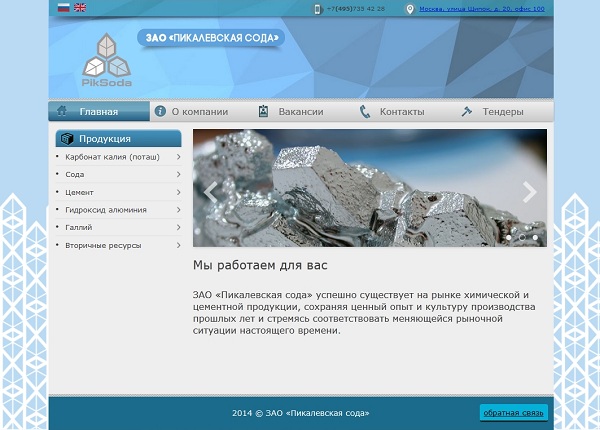600x430 pixels.
Task: Show previous slide with left arrow
Action: click(210, 192)
